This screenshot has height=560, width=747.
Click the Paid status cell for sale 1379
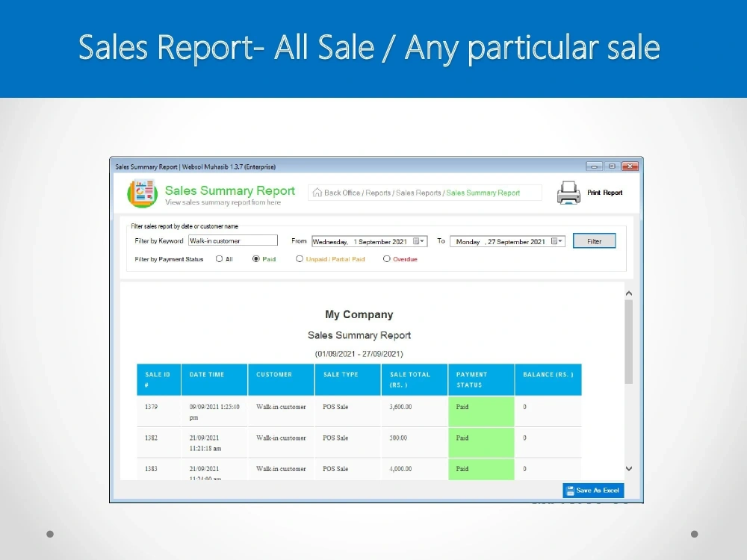point(481,411)
